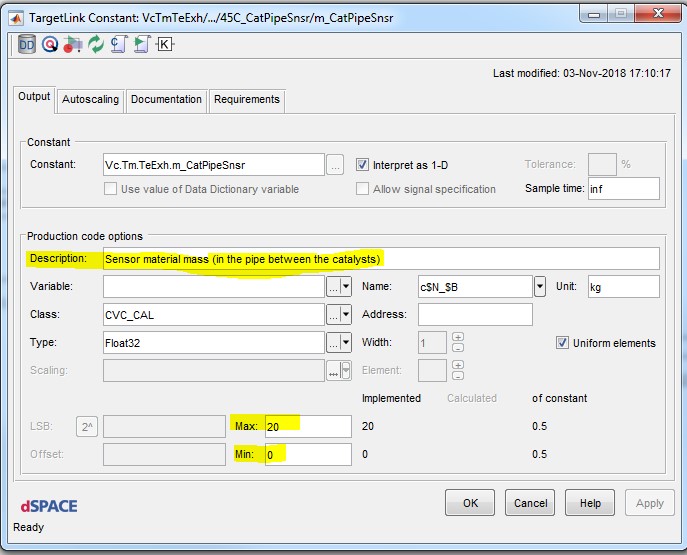Click the browse button next to Constant field
The image size is (687, 555).
coord(336,165)
